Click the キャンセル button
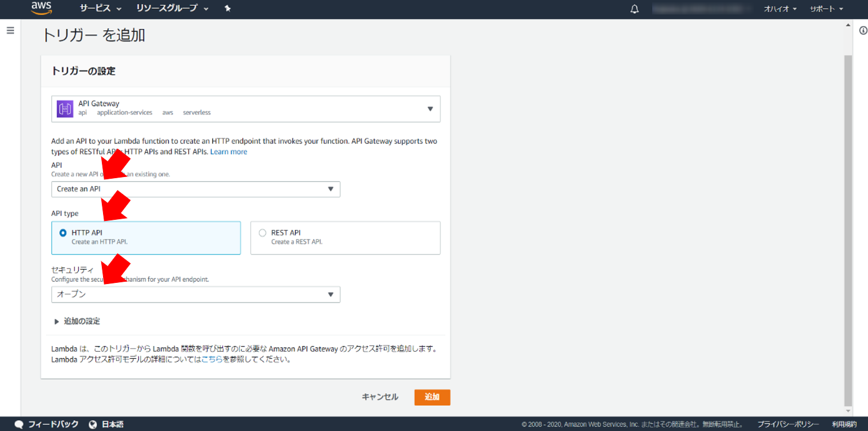 [x=380, y=397]
